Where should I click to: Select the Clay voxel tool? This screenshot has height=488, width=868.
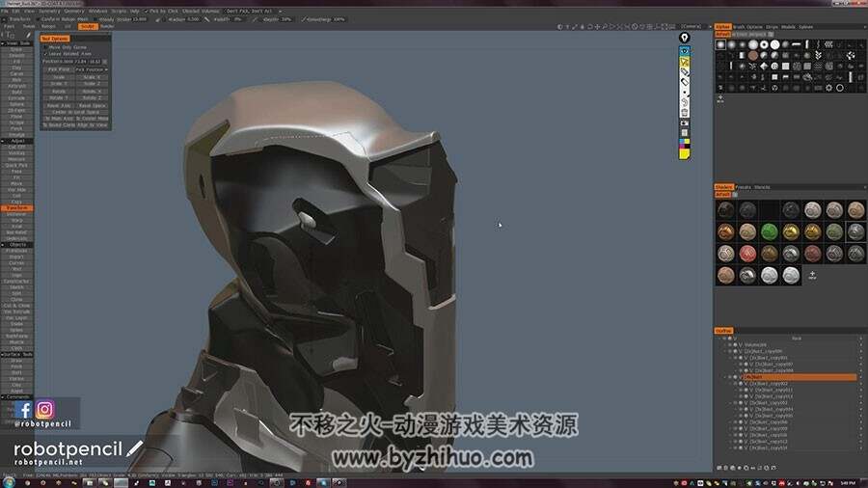coord(17,68)
